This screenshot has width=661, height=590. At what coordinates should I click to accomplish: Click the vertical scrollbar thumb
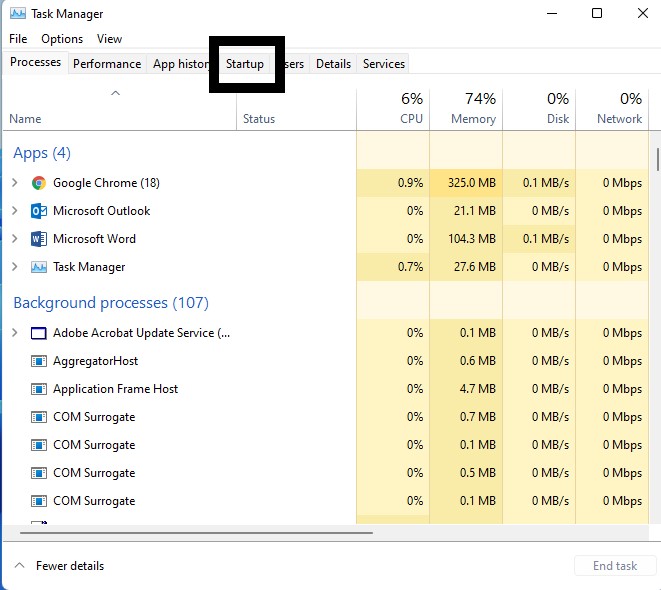click(657, 159)
